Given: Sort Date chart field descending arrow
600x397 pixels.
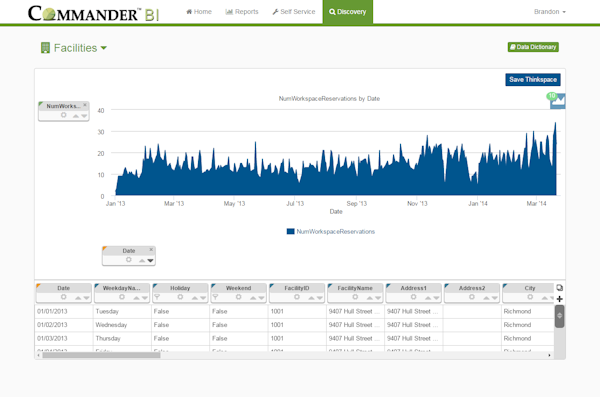Looking at the screenshot, I should pos(150,260).
